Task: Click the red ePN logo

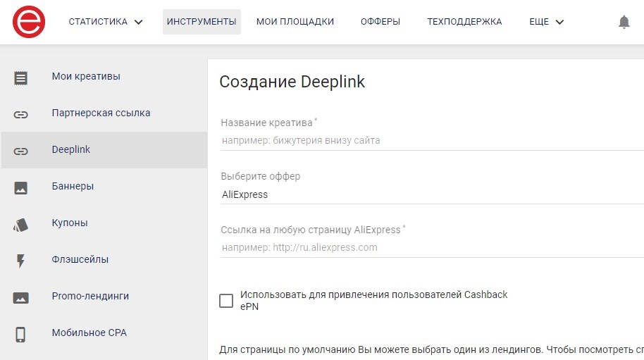Action: pos(29,22)
